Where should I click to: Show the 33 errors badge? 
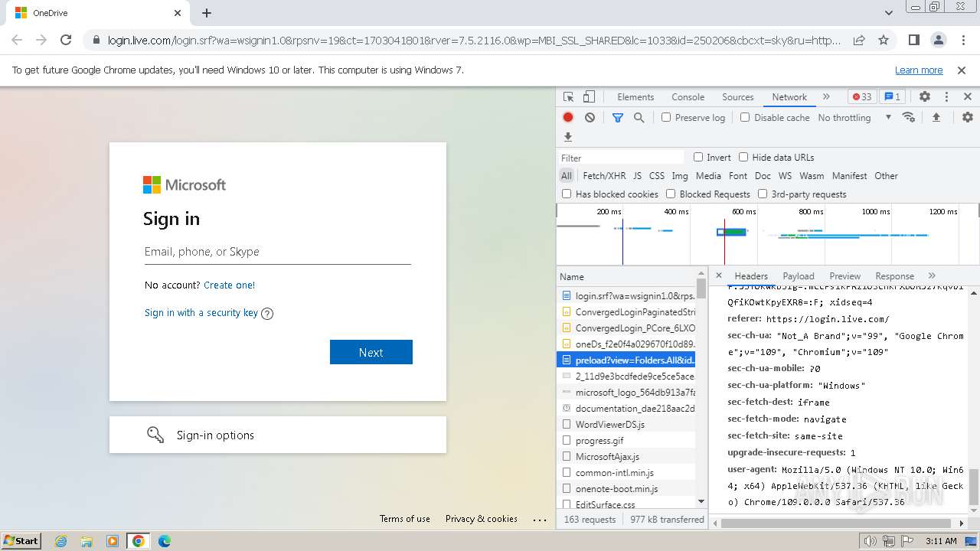862,97
